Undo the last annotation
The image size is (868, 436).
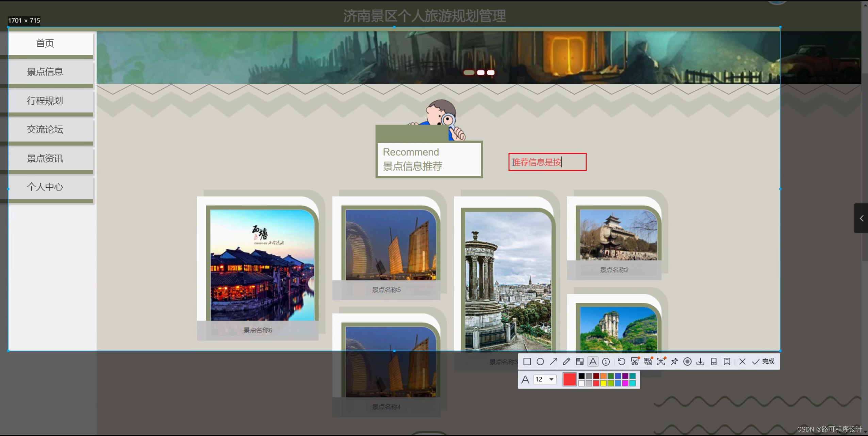[621, 362]
